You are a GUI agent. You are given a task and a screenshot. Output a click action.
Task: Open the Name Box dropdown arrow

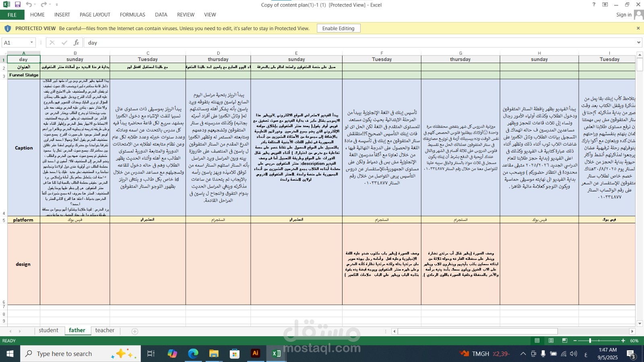(32, 43)
